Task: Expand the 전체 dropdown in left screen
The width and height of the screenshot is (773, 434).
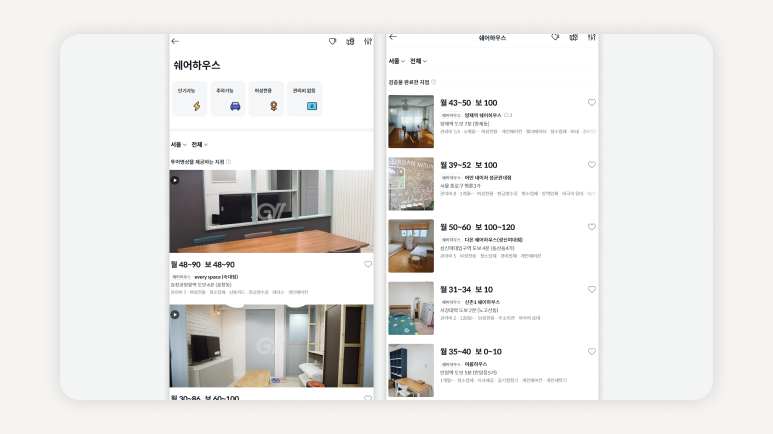Action: tap(200, 145)
